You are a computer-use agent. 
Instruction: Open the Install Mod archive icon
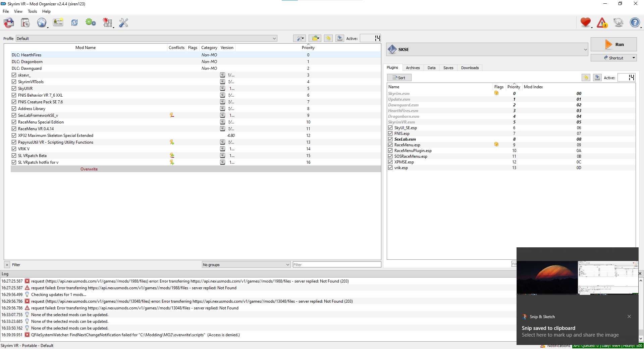9,23
